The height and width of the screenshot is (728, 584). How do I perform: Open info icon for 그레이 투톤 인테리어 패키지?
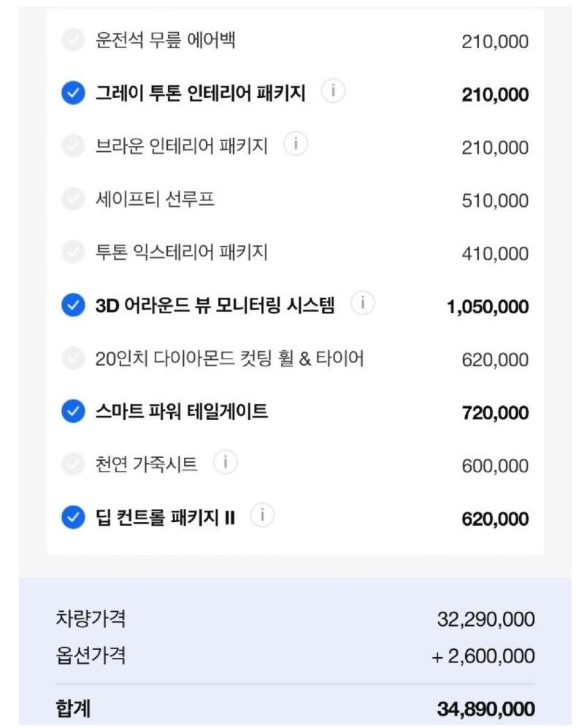(x=333, y=90)
